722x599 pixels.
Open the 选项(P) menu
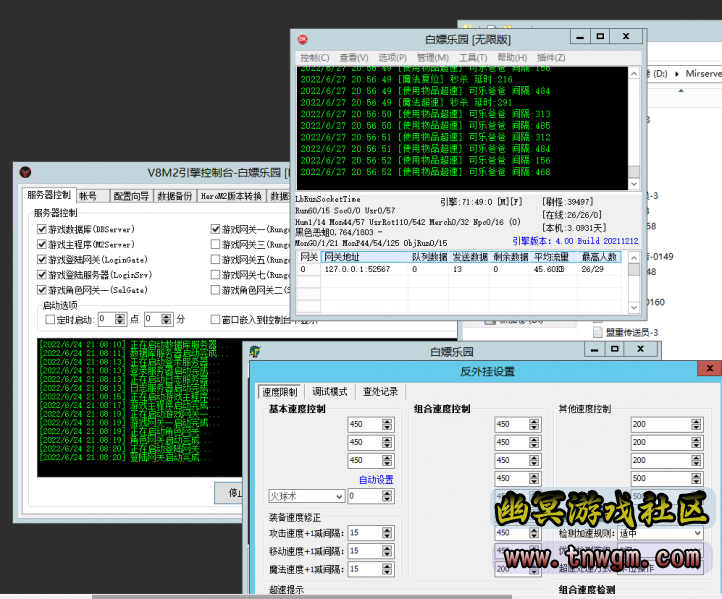tap(392, 58)
